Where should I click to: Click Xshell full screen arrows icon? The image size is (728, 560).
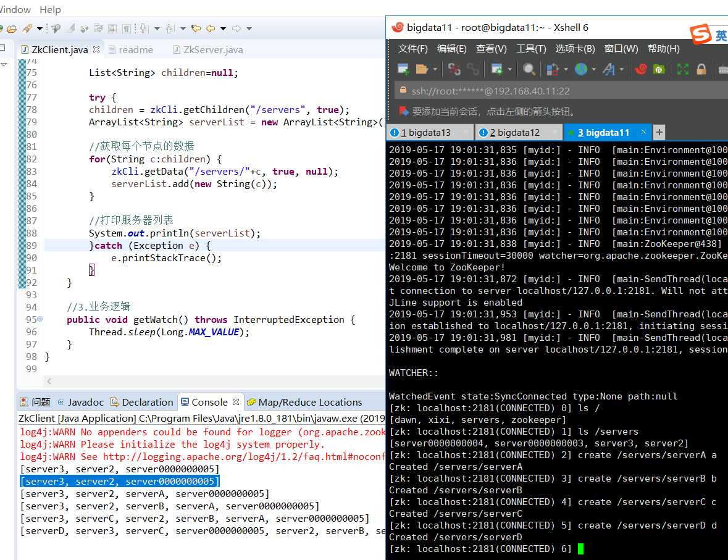coord(682,70)
